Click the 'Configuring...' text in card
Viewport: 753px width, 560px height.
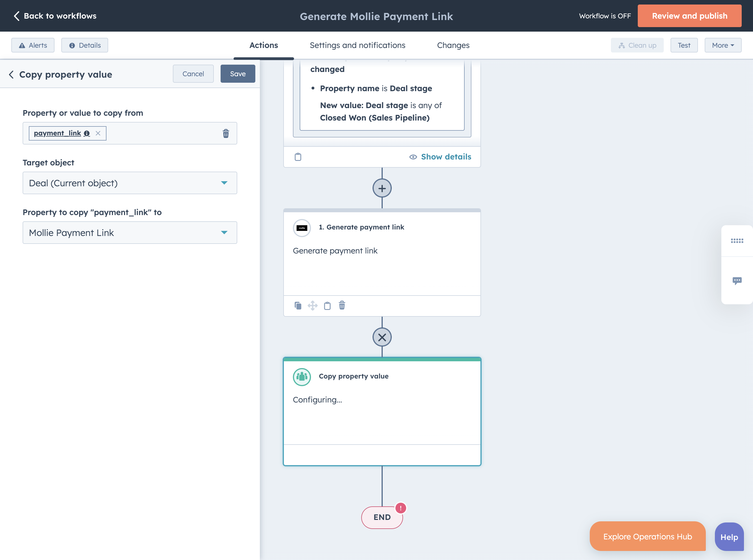point(317,400)
